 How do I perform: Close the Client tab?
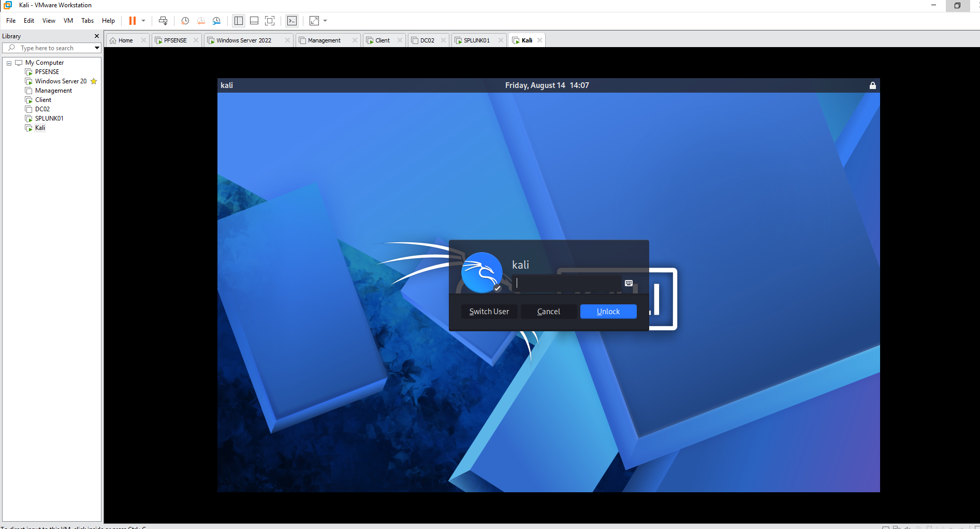[400, 40]
